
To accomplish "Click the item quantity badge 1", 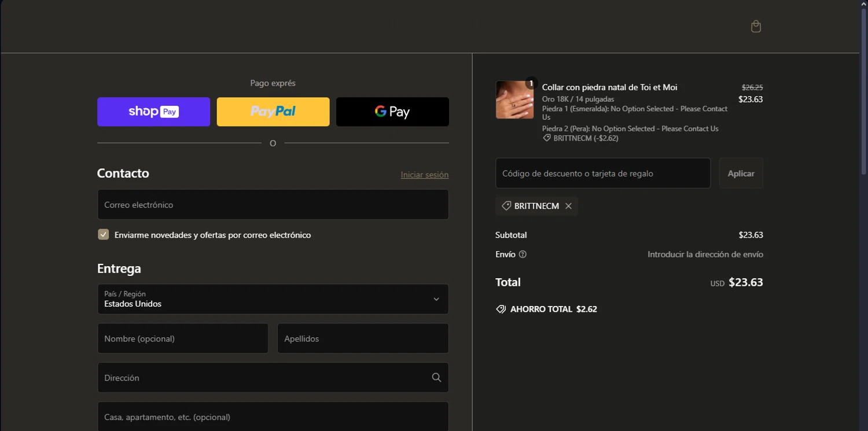I will pos(531,83).
